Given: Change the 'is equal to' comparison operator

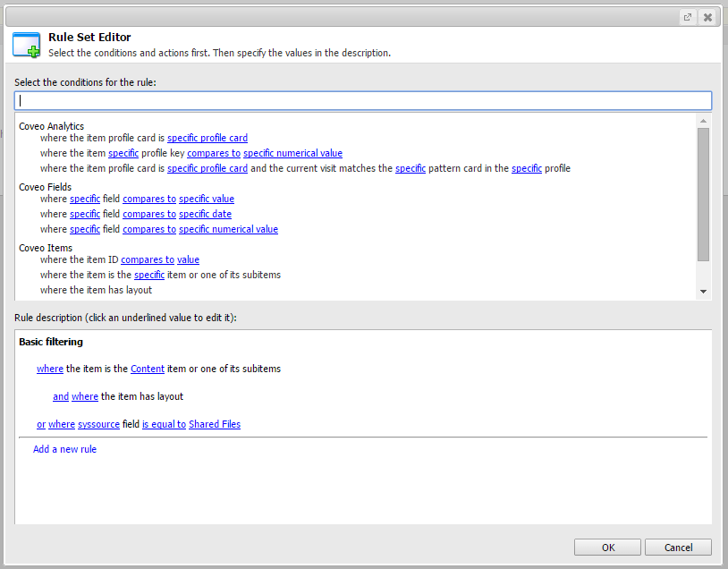Looking at the screenshot, I should coord(164,424).
